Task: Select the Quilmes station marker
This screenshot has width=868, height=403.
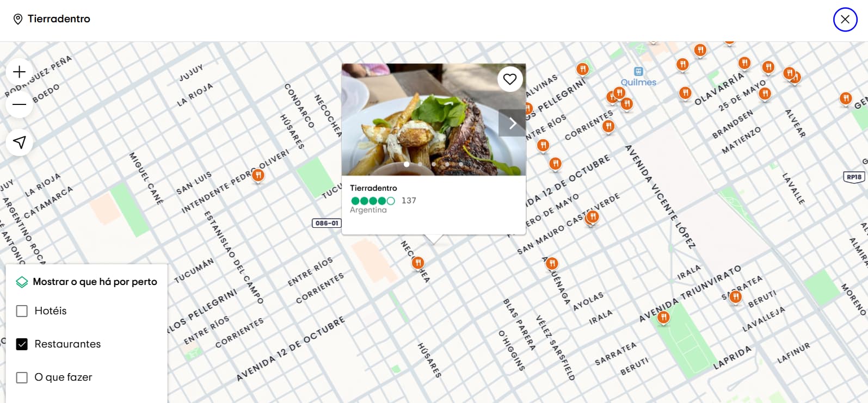Action: coord(638,72)
